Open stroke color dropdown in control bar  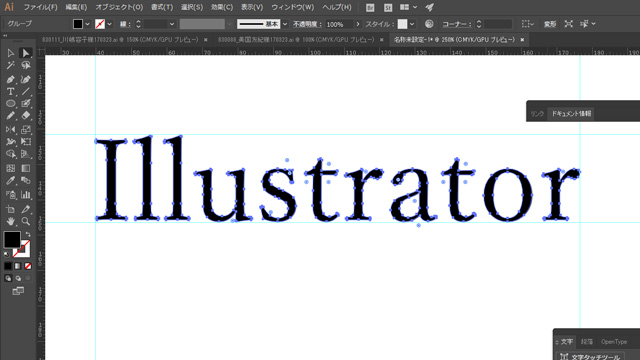tap(109, 24)
